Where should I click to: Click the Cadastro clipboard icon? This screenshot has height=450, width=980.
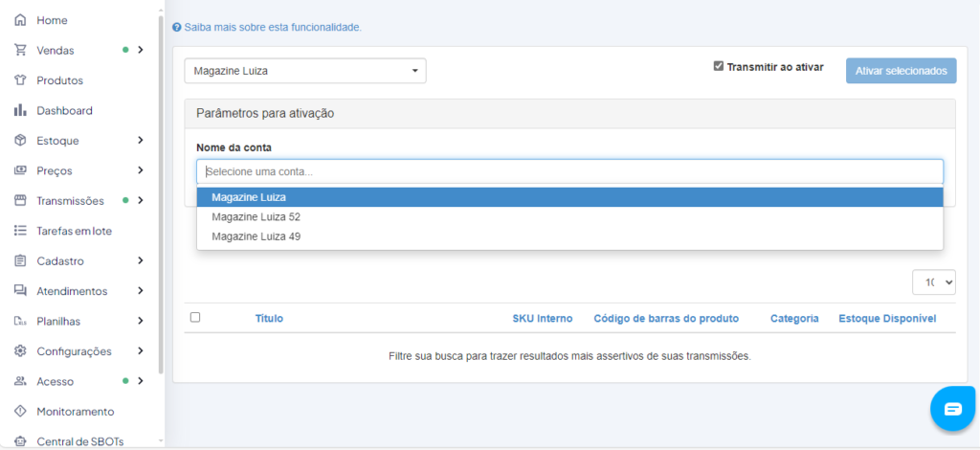(20, 260)
